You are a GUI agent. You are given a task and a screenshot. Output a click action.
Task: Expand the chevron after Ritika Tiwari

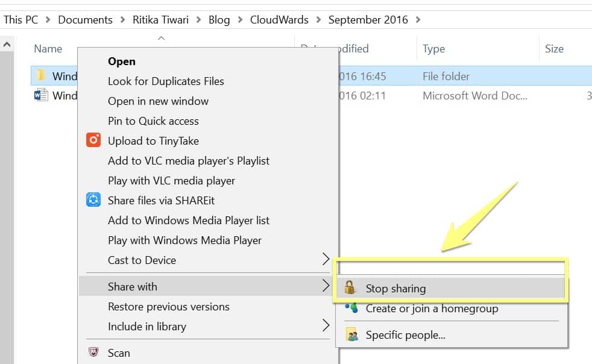pyautogui.click(x=198, y=20)
